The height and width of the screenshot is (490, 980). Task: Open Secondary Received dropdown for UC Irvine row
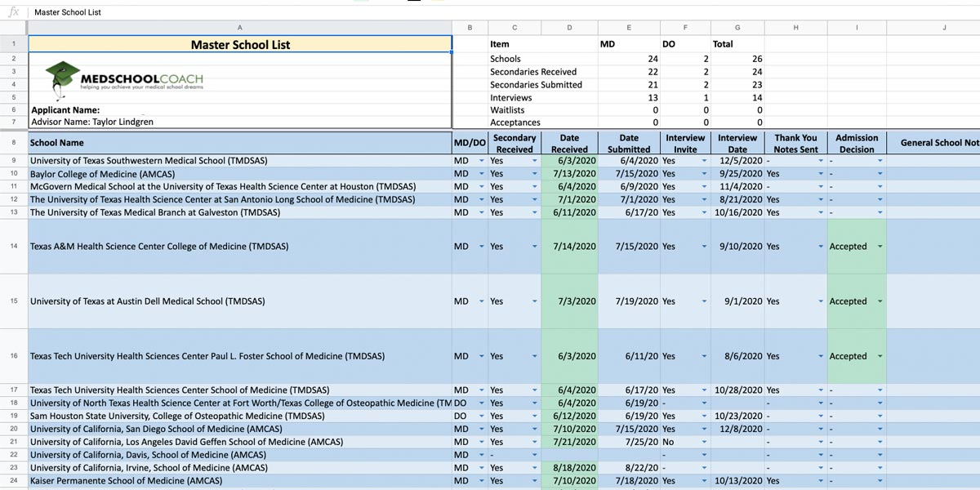(x=535, y=469)
